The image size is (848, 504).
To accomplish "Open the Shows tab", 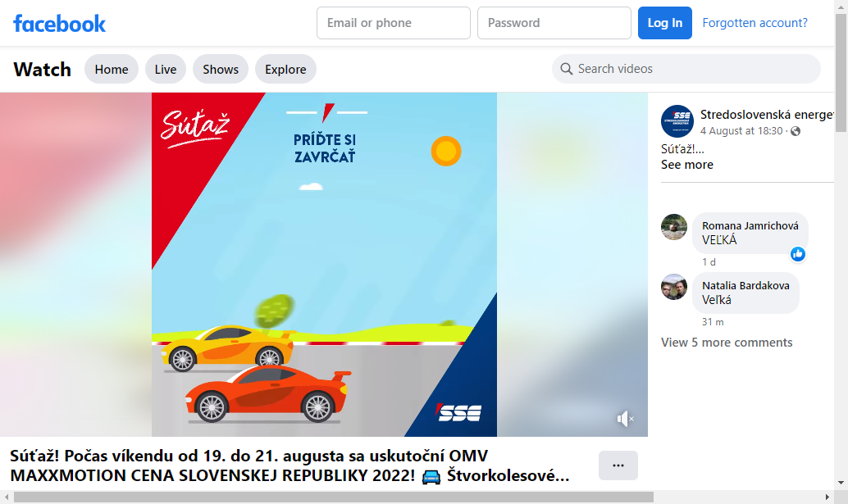I will (x=221, y=69).
